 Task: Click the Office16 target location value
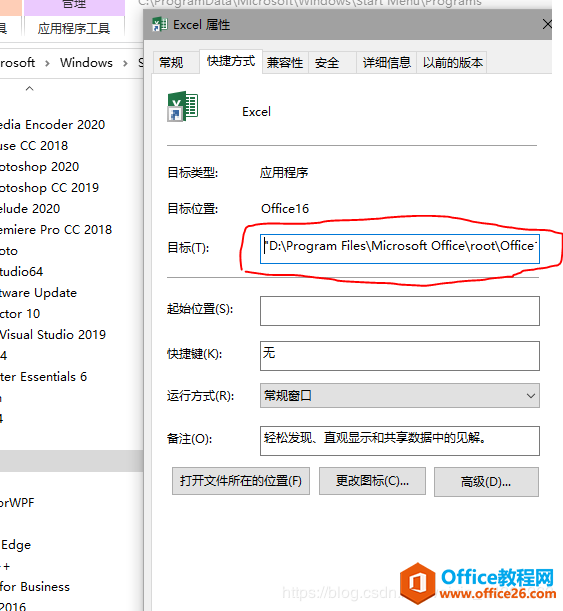(285, 209)
